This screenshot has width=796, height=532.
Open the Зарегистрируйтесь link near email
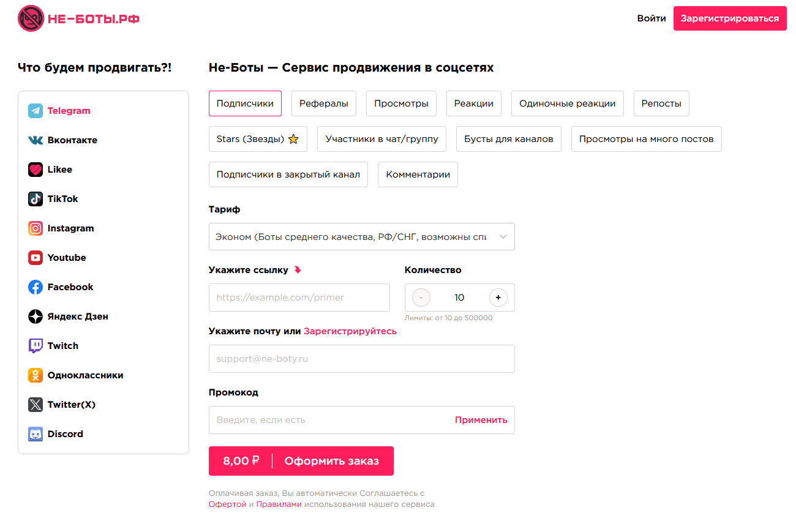[x=350, y=331]
